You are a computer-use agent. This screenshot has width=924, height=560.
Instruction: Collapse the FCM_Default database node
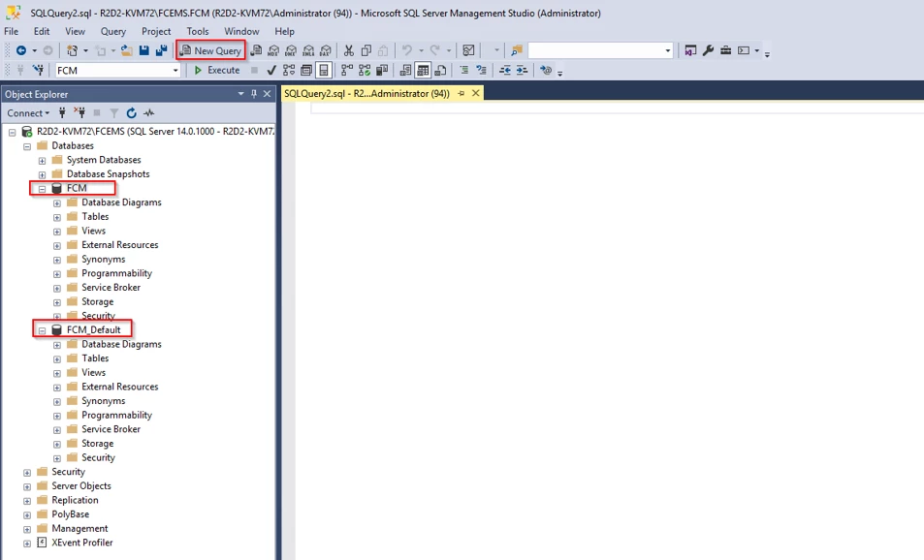point(42,330)
